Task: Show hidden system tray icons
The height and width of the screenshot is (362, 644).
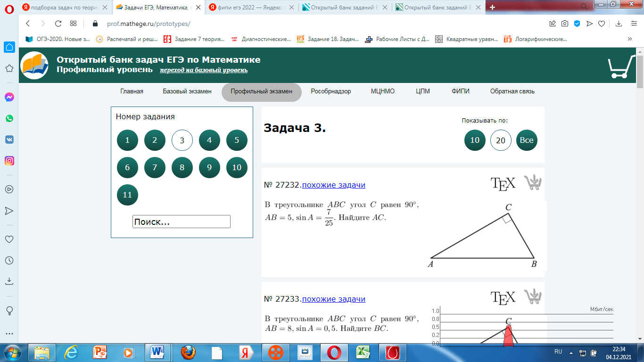Action: pos(571,352)
